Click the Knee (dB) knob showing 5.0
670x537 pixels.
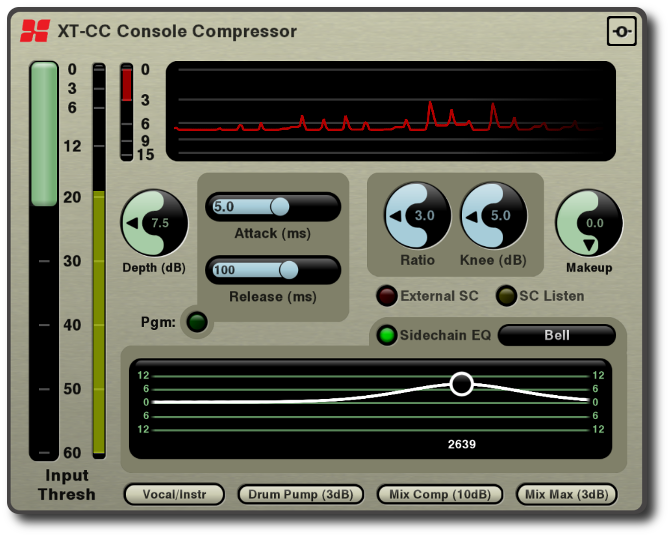click(494, 216)
